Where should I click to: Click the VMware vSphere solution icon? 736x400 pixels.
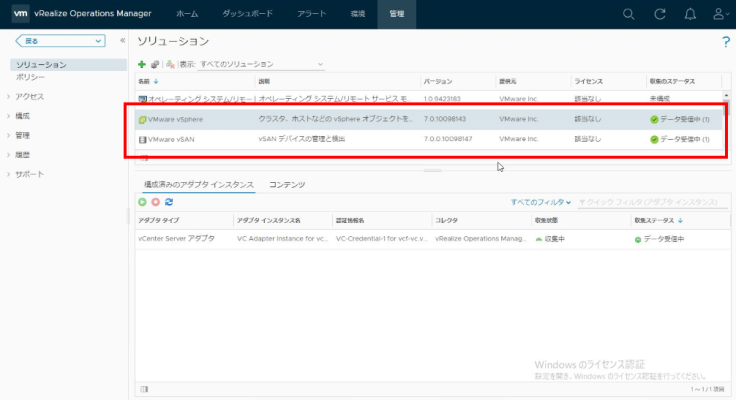tap(142, 120)
